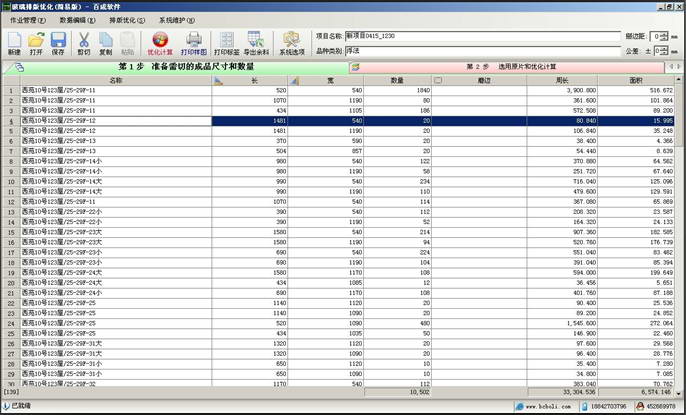Viewport: 686px width, 415px height.
Task: Click 磨边 cell in row 2
Action: click(x=479, y=101)
